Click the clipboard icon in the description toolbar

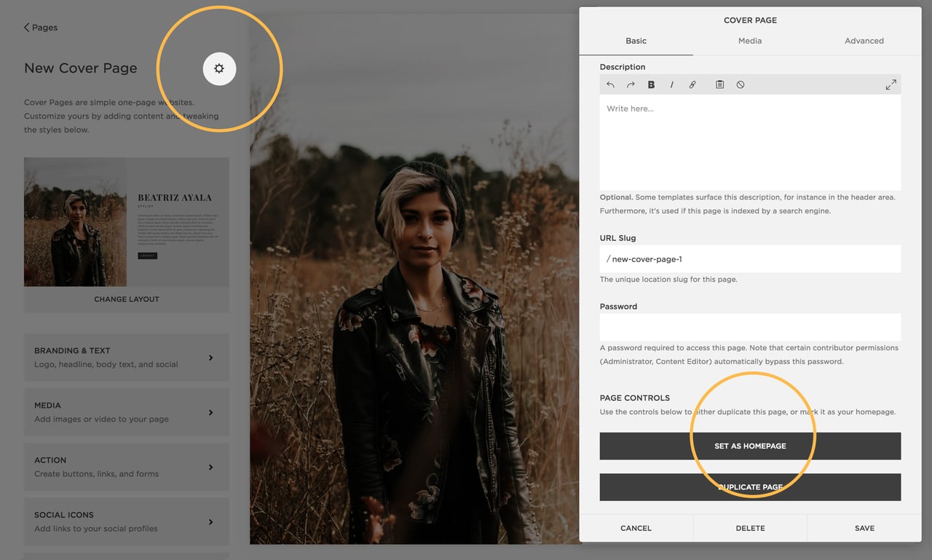pyautogui.click(x=719, y=84)
